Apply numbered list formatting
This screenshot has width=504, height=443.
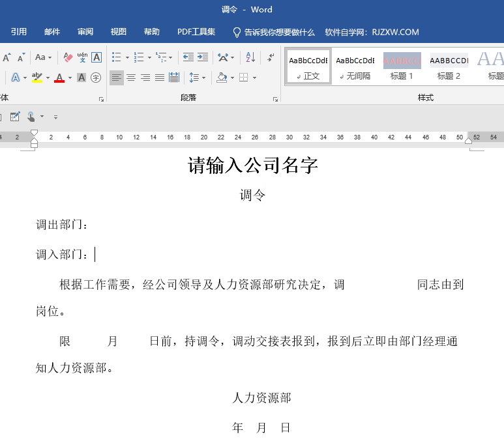point(139,57)
